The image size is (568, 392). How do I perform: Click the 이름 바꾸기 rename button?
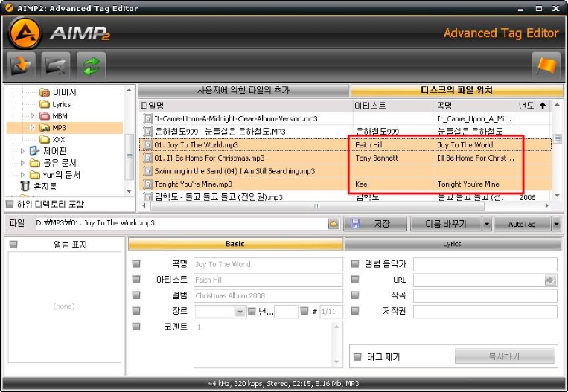pos(446,224)
